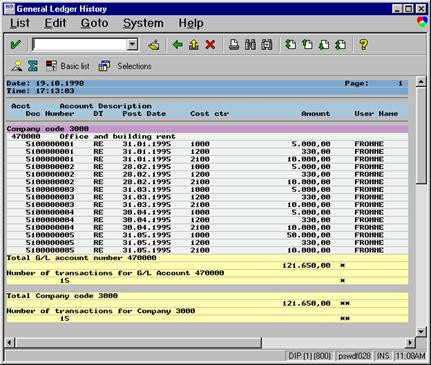Click the 'Time: 17:13:03' header text
The width and height of the screenshot is (431, 365).
coord(40,91)
